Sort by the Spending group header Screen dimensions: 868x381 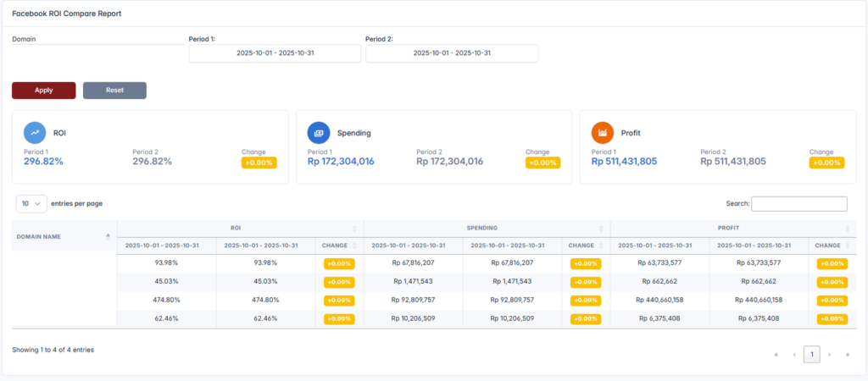pos(487,228)
